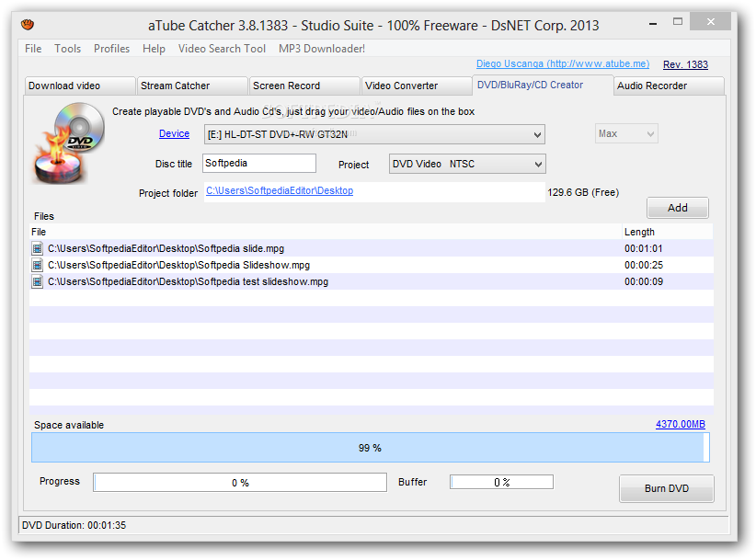Click the Project folder path field

click(x=374, y=192)
